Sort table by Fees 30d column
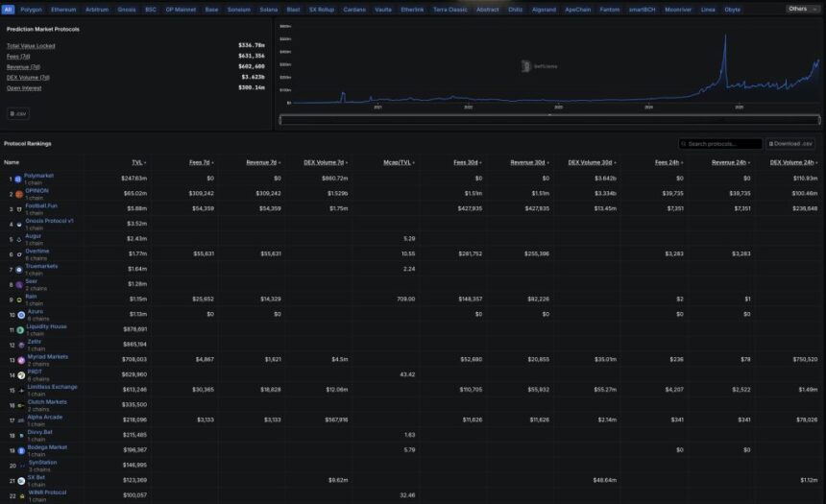Image resolution: width=826 pixels, height=504 pixels. (468, 162)
